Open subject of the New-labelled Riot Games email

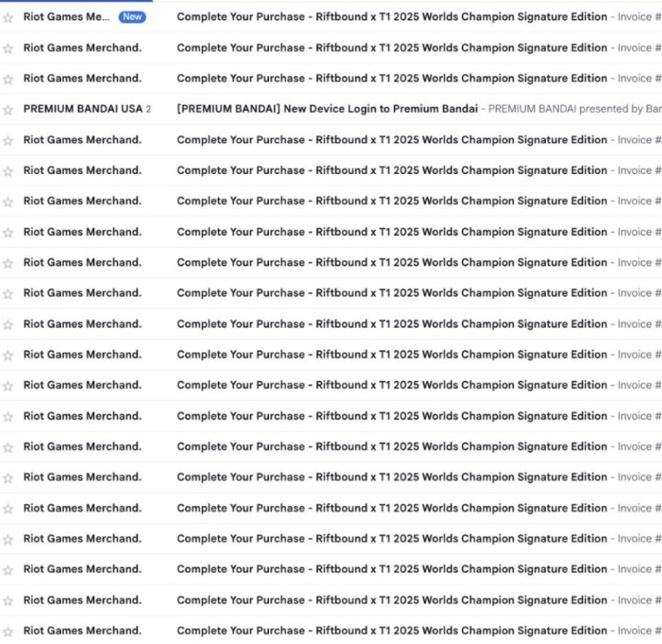(x=392, y=17)
